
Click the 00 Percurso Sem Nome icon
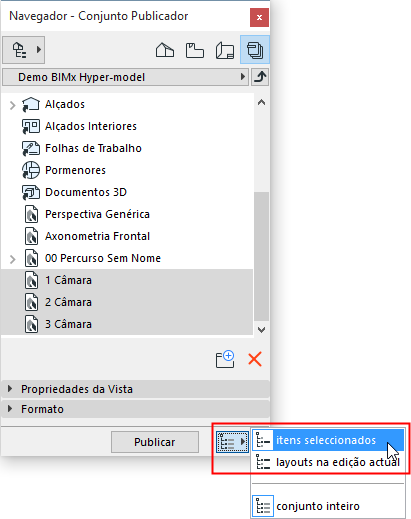click(31, 258)
